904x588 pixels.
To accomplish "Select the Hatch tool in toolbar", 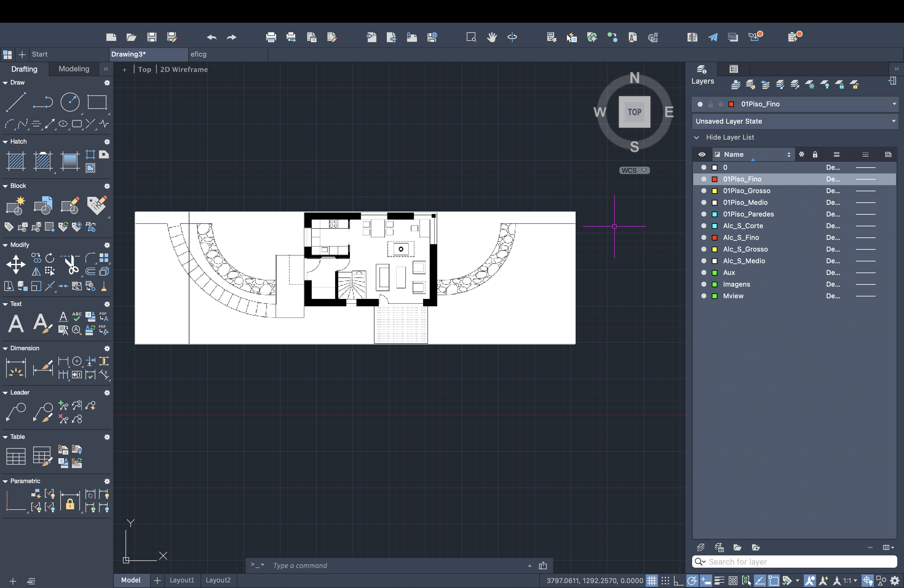I will [x=16, y=160].
